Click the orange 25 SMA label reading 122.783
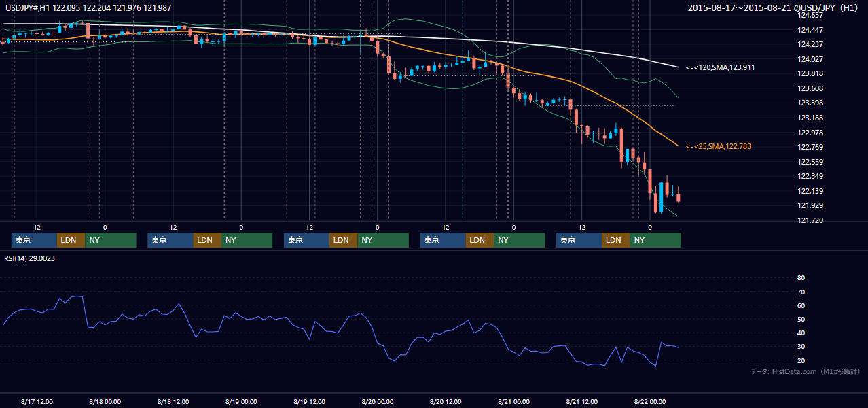The height and width of the screenshot is (408, 868). (x=718, y=146)
